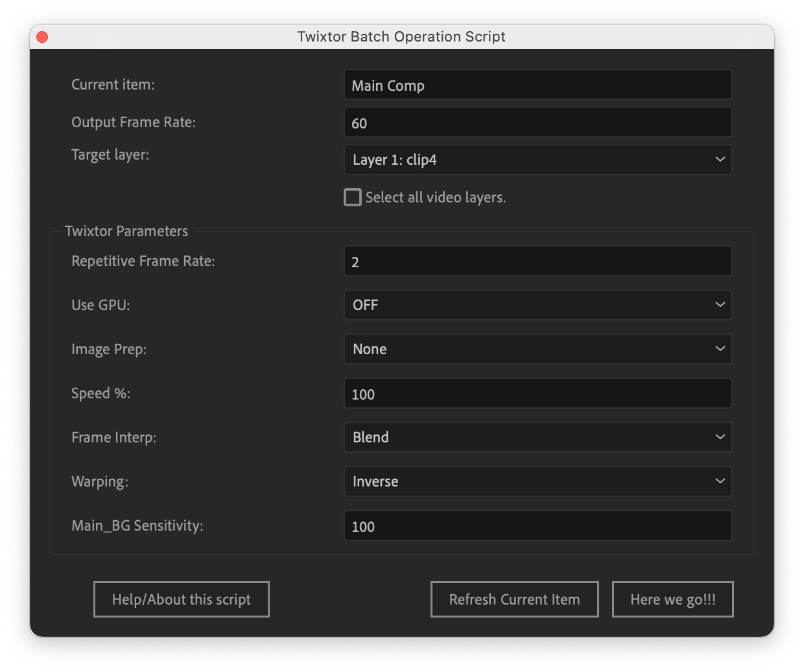The height and width of the screenshot is (672, 804).
Task: Click the Warping: label
Action: tap(100, 482)
